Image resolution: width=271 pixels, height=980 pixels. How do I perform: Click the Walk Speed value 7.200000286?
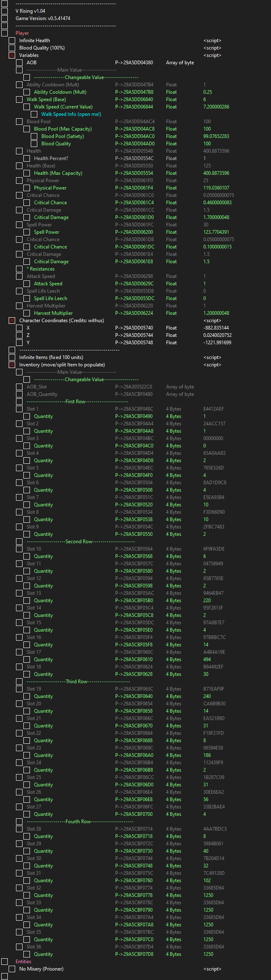[x=216, y=107]
